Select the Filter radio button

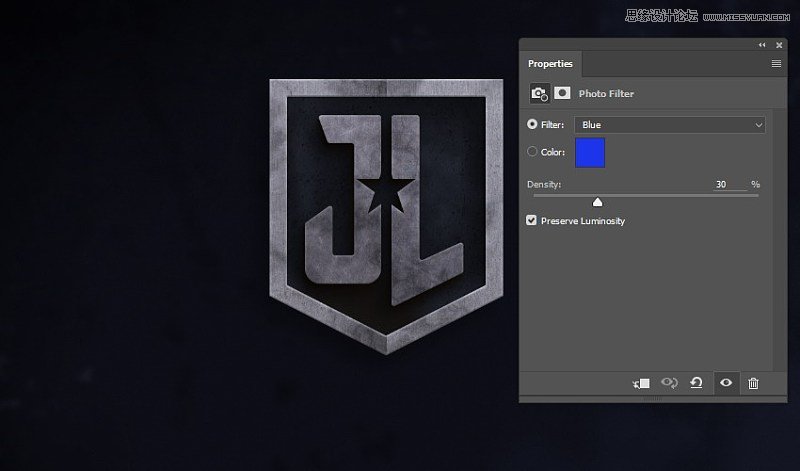(x=532, y=124)
